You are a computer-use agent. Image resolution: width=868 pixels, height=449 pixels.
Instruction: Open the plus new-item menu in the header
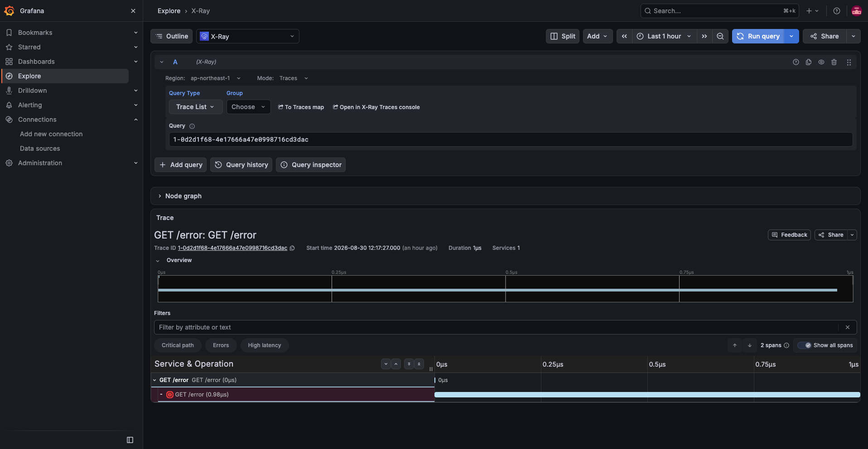812,11
